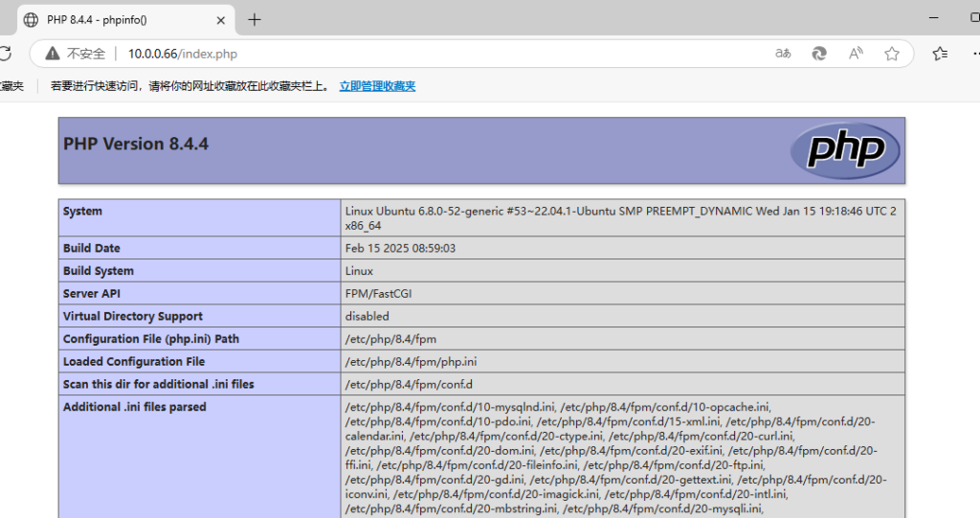Add this page to favorites star

(x=892, y=54)
